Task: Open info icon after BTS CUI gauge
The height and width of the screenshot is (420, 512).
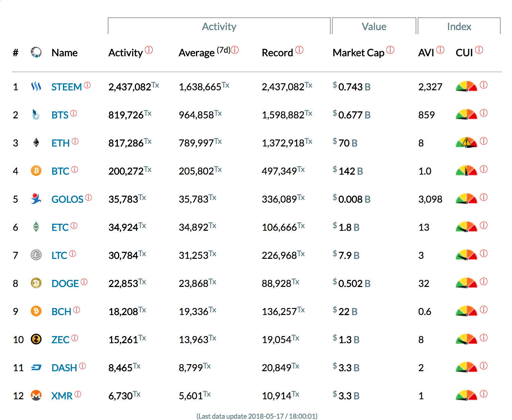Action: tap(484, 113)
